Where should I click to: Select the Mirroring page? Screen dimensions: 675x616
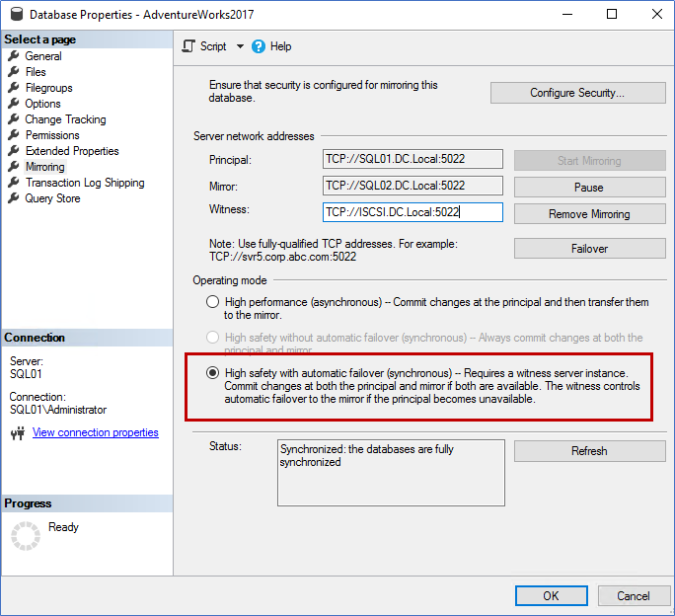click(44, 166)
